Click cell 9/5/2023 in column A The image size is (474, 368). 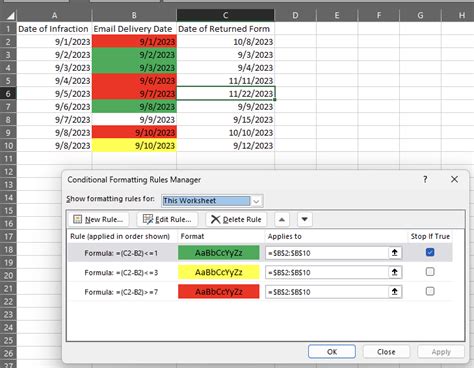pos(54,94)
